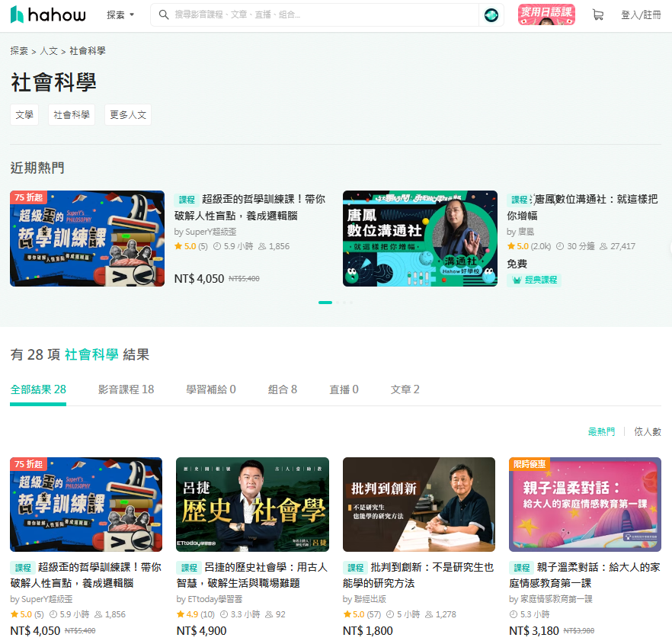Open 唐鳳數位溝通社 course thumbnail
Screen dimensions: 672x644
(x=420, y=239)
